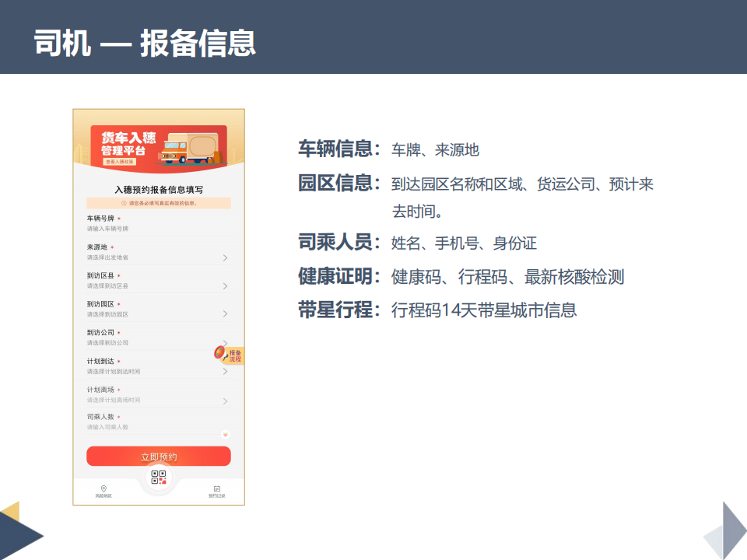Click the location pin icon above 风险地区
Image resolution: width=747 pixels, height=560 pixels.
[x=103, y=488]
